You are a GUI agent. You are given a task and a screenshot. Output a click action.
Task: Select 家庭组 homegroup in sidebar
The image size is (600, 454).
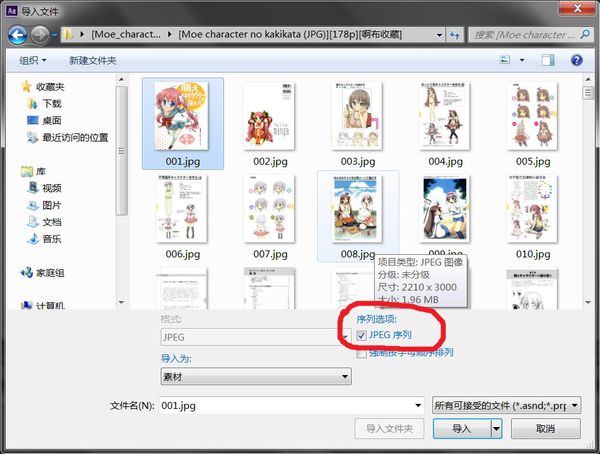point(42,273)
